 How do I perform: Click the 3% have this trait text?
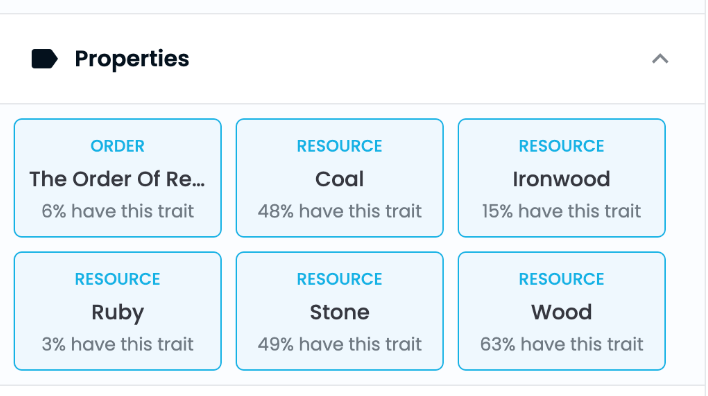[x=118, y=344]
